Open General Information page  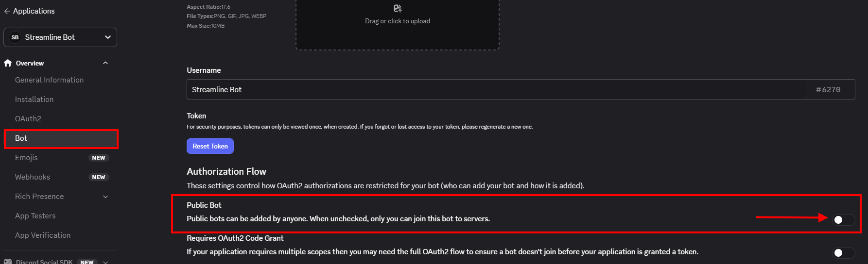[x=49, y=80]
